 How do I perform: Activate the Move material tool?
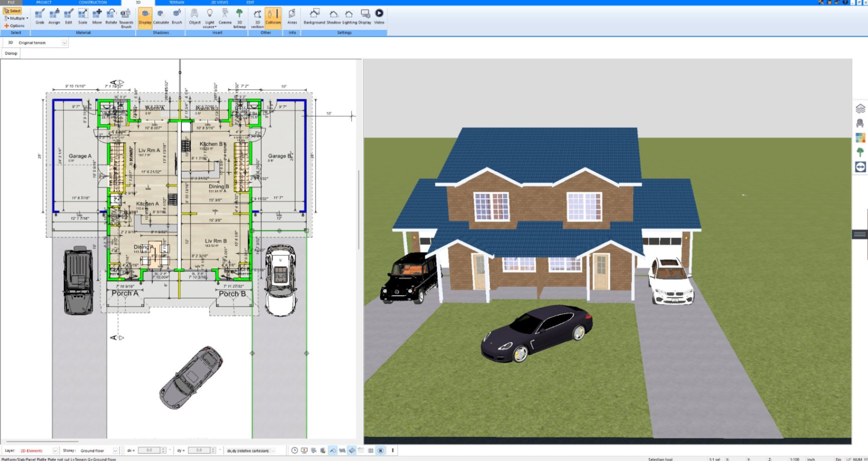(x=97, y=17)
